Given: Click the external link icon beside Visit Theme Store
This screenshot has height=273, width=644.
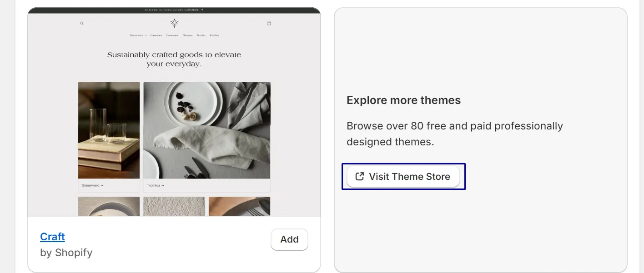Looking at the screenshot, I should [x=359, y=176].
